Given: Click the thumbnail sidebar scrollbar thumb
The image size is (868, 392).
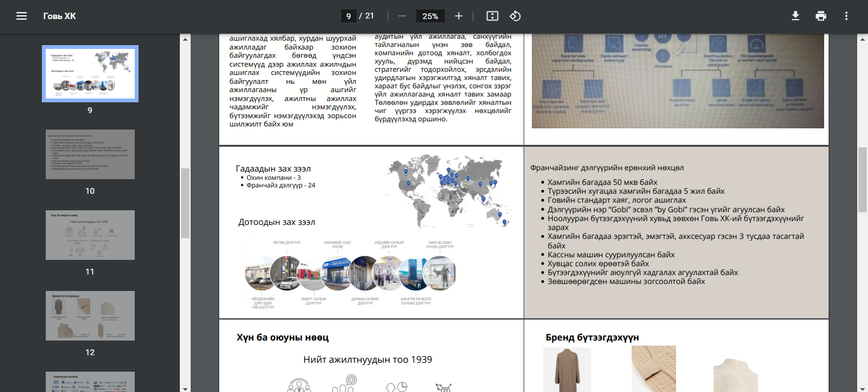Looking at the screenshot, I should (185, 203).
